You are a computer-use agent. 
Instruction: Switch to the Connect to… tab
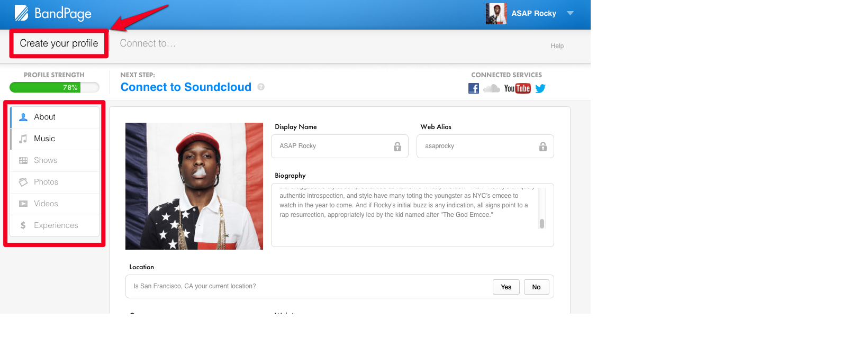148,43
